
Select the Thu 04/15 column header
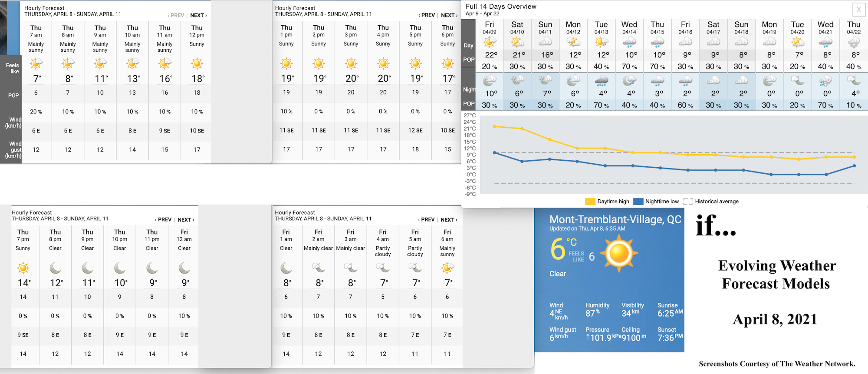click(657, 27)
